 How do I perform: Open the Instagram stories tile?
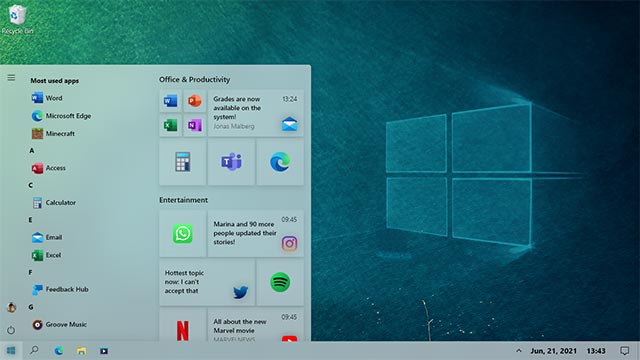(x=256, y=234)
